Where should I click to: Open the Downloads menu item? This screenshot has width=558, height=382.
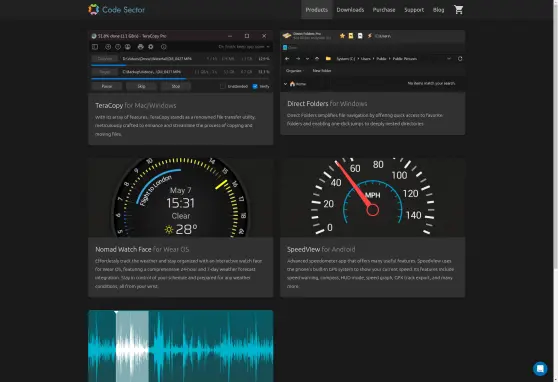click(350, 10)
